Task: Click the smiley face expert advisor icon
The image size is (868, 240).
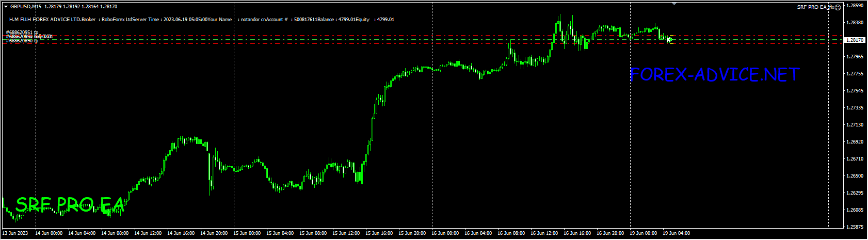Action: 839,7
